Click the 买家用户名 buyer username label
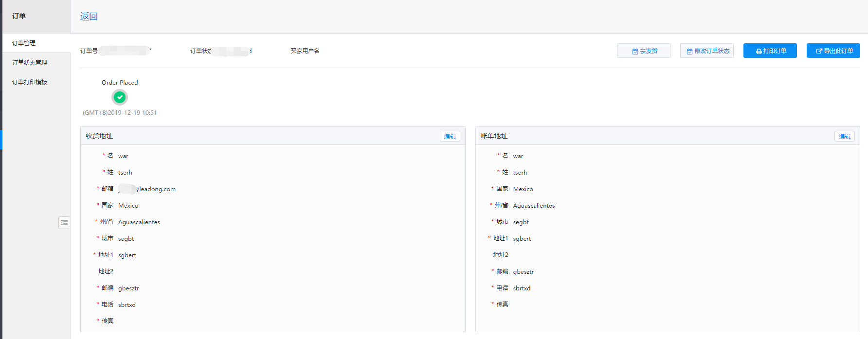Image resolution: width=868 pixels, height=339 pixels. click(305, 51)
